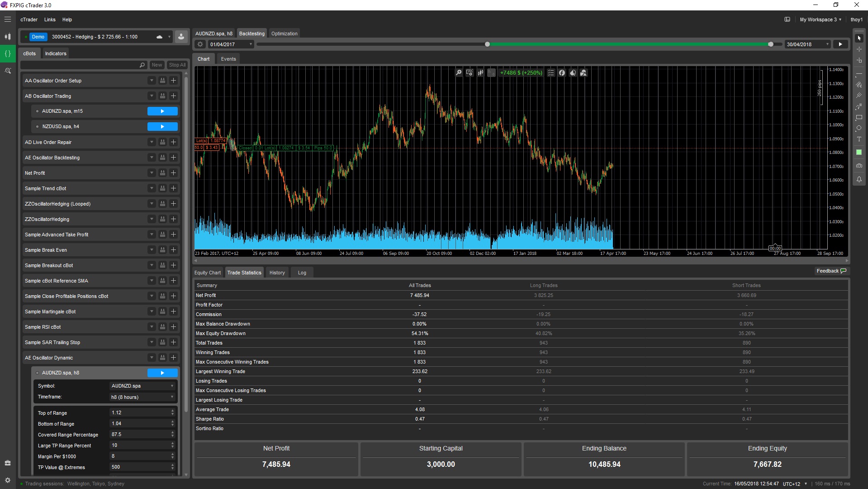Switch to the Optimization tab
This screenshot has width=868, height=489.
284,34
